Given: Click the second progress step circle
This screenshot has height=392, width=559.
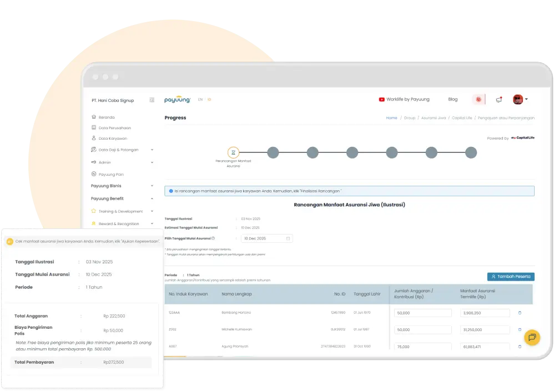Looking at the screenshot, I should (x=273, y=152).
